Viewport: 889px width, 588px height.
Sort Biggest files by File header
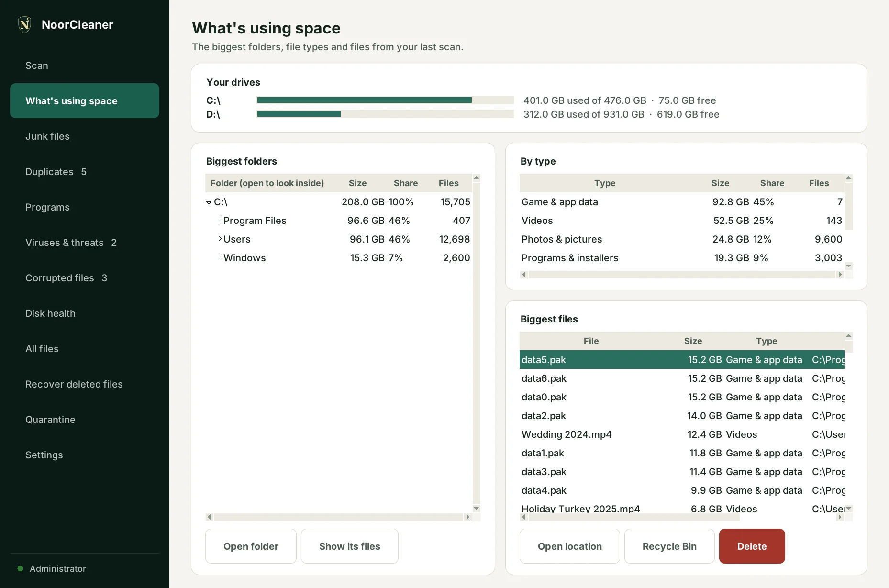pos(591,341)
